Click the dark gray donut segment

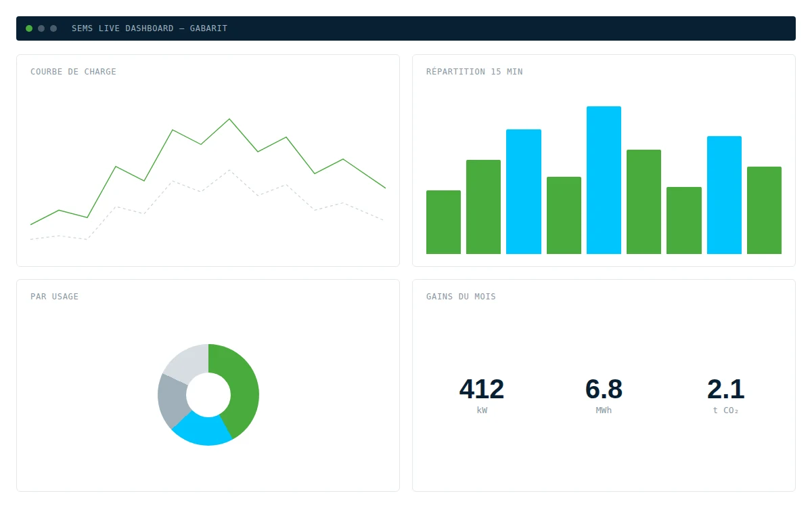(x=171, y=400)
